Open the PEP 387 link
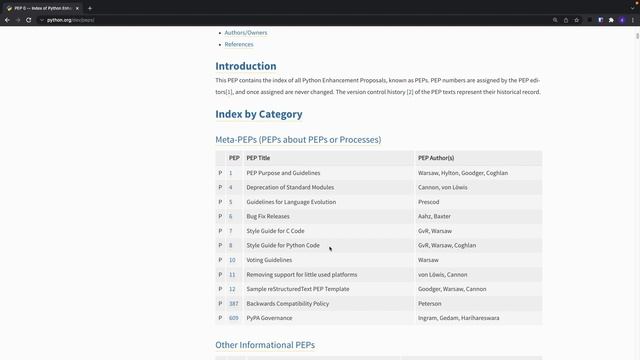This screenshot has height=360, width=640. 233,304
